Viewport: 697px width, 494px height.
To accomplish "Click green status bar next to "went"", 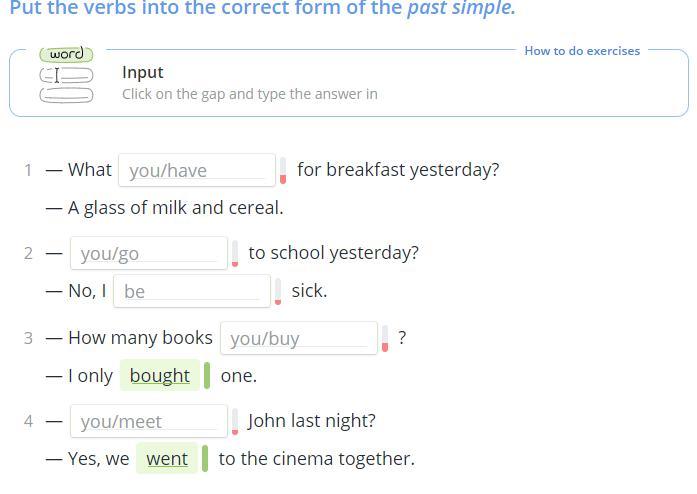I will pyautogui.click(x=205, y=459).
